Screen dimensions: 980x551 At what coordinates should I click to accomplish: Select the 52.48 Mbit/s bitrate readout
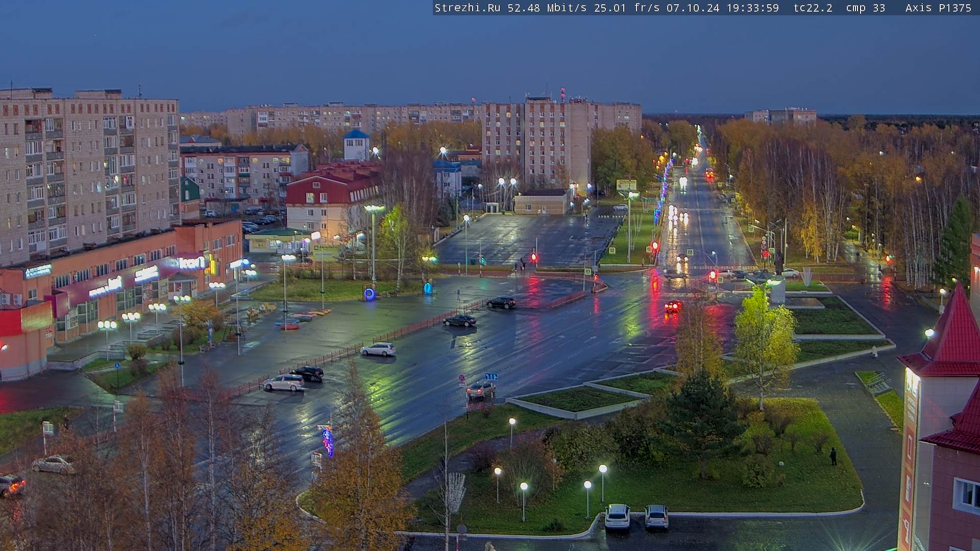tap(547, 8)
